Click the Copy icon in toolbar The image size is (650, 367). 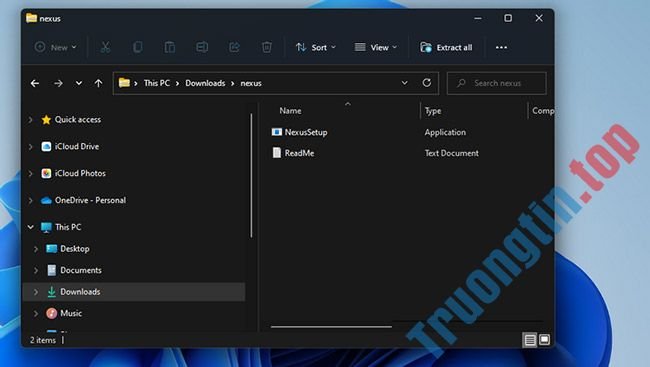pos(138,47)
